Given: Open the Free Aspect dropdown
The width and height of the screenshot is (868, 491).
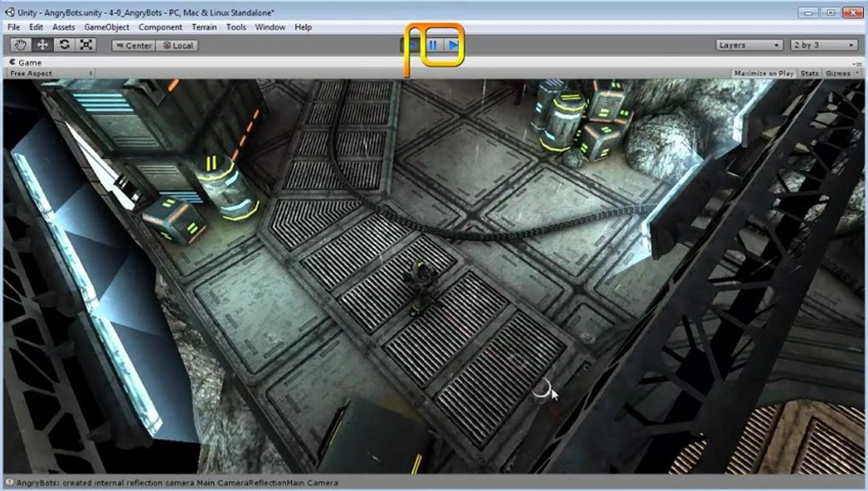Looking at the screenshot, I should [x=50, y=73].
